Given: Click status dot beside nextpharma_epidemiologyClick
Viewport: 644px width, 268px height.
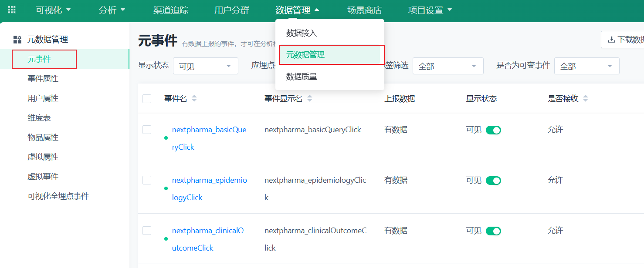Looking at the screenshot, I should pos(166,188).
